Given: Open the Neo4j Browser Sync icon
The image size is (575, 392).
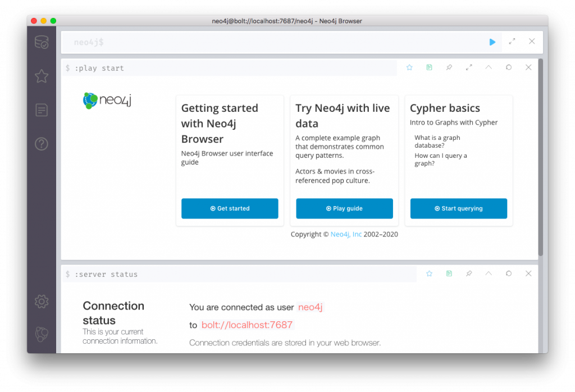Looking at the screenshot, I should tap(42, 334).
